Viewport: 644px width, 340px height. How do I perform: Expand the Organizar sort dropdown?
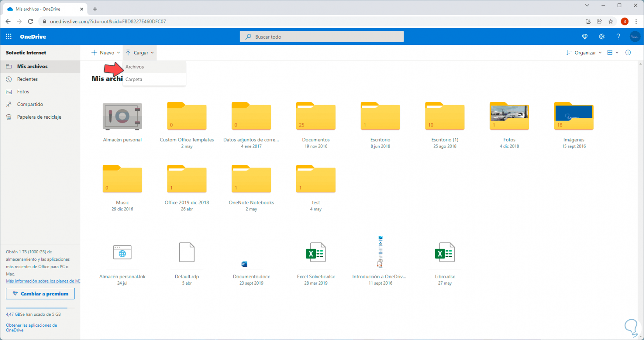coord(584,53)
